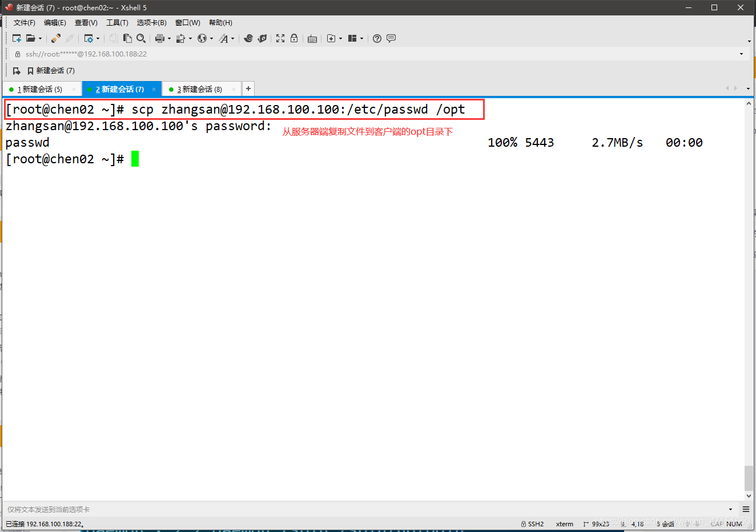756x532 pixels.
Task: Click the Font letter A icon
Action: click(223, 38)
